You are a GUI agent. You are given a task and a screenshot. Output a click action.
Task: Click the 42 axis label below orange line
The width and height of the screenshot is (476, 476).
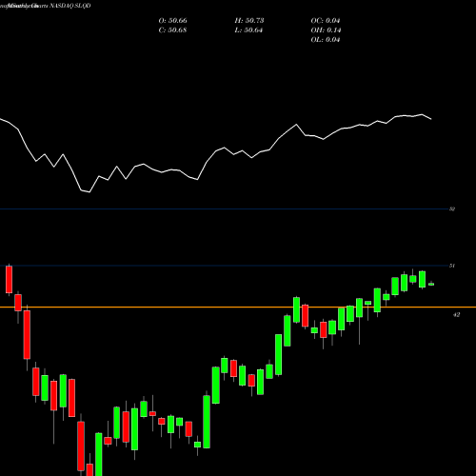[456, 315]
